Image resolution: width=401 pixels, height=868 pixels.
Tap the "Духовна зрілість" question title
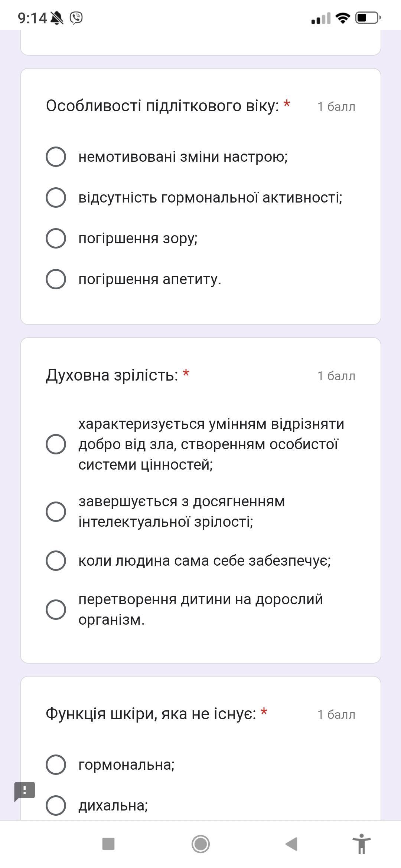pos(112,375)
